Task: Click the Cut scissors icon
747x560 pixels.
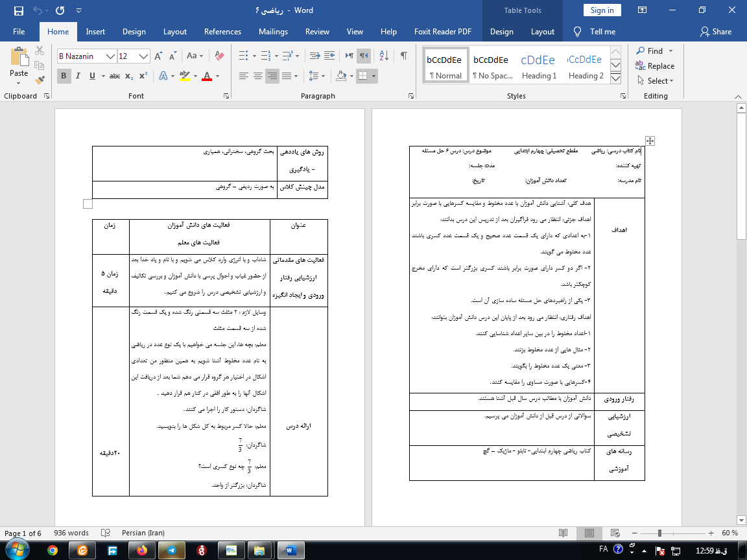Action: click(40, 51)
